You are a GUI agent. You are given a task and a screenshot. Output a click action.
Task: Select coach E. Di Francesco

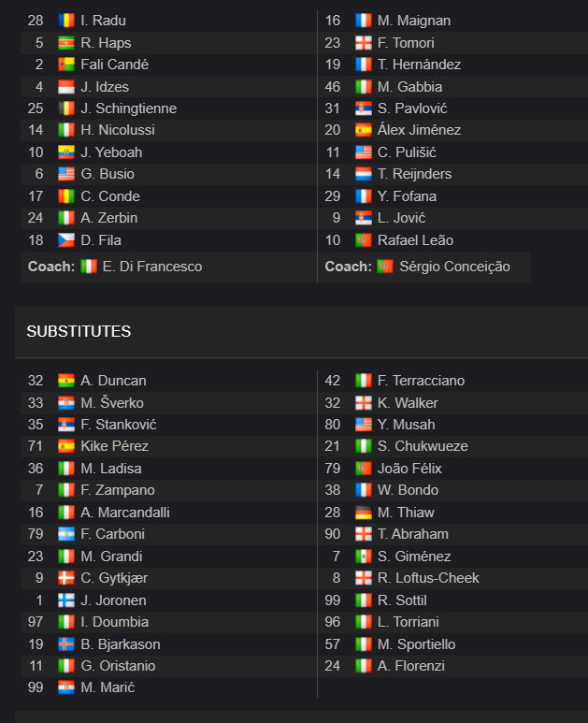pyautogui.click(x=152, y=267)
